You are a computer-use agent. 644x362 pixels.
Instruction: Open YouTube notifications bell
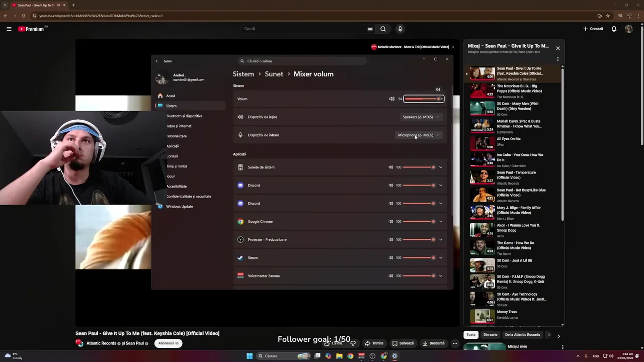[614, 29]
